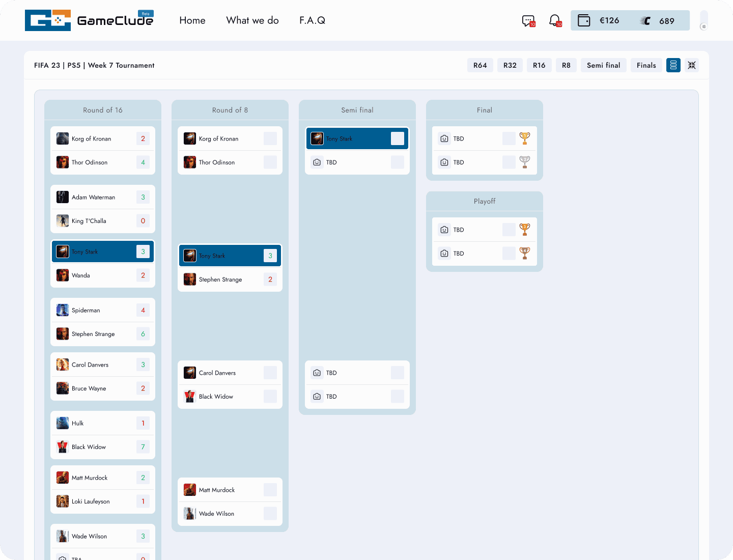Click Spiderman's score 4
The image size is (733, 560).
143,310
